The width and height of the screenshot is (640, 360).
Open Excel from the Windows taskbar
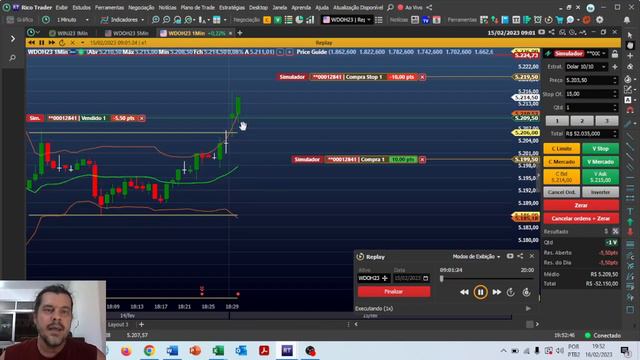click(218, 351)
